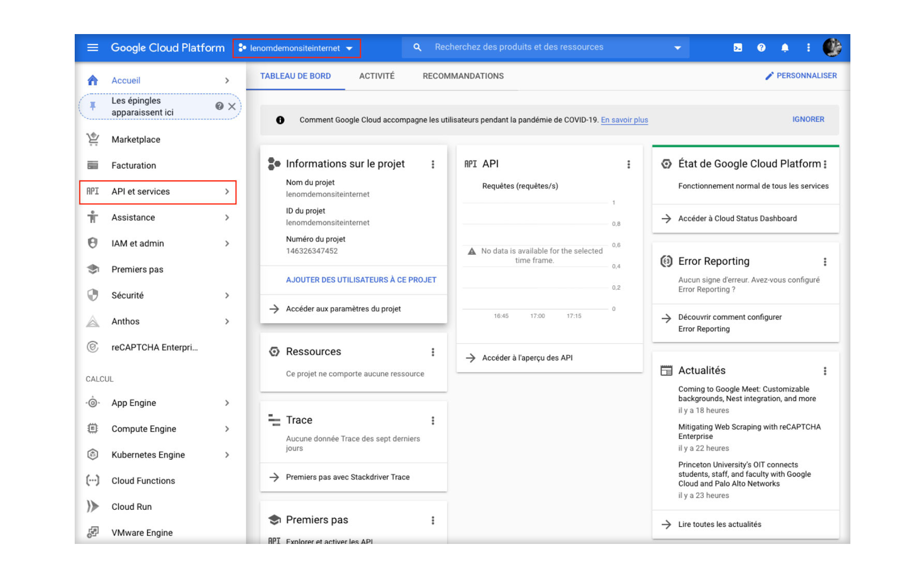Click the products and resources search field

click(546, 47)
